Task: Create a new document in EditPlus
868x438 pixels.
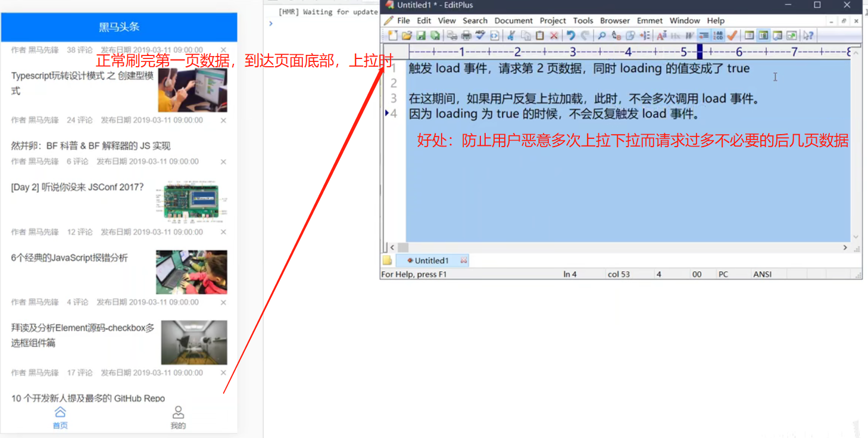Action: pyautogui.click(x=393, y=36)
